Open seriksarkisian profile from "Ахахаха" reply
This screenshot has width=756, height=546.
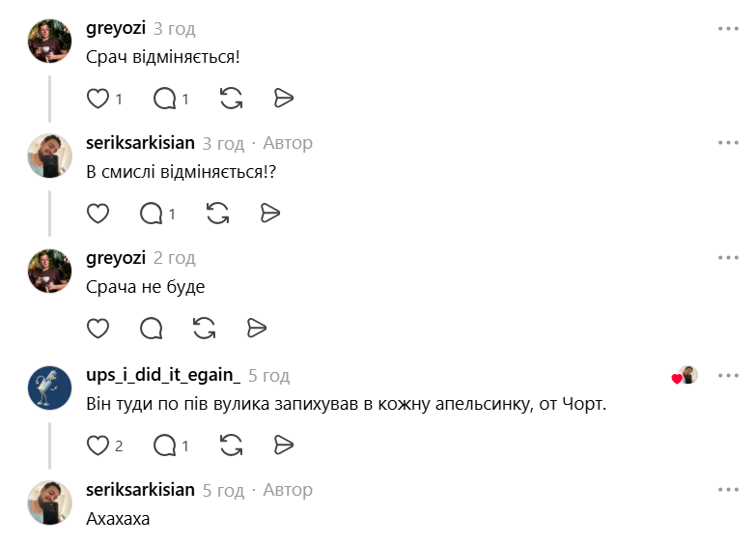coord(141,490)
